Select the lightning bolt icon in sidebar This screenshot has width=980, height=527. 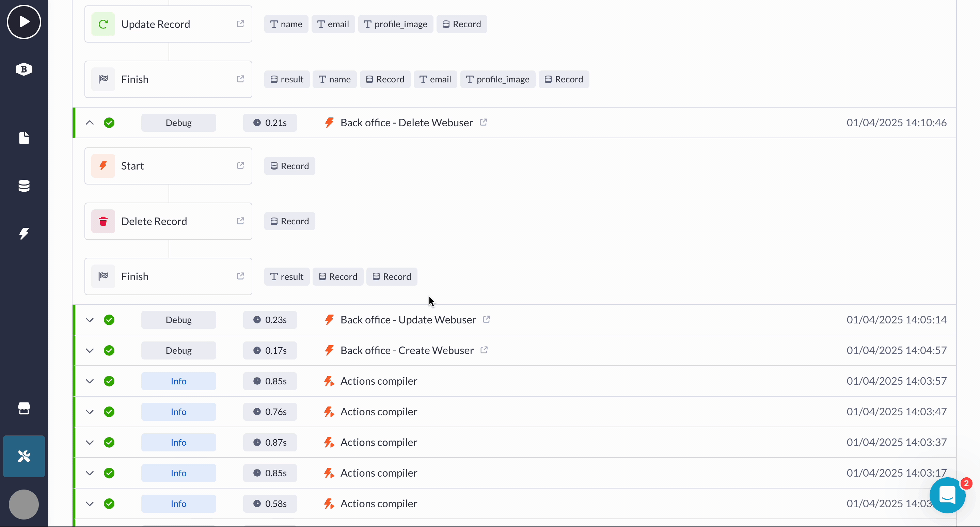coord(23,234)
